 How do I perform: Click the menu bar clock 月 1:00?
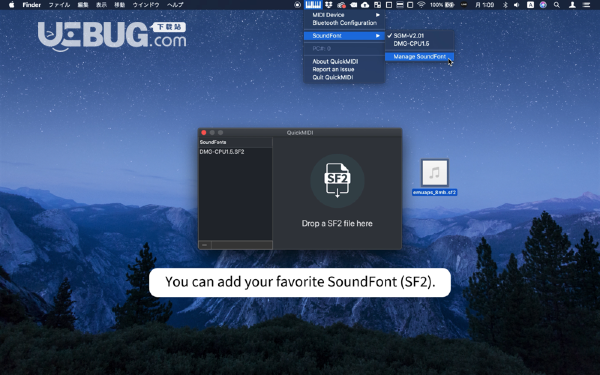click(485, 5)
